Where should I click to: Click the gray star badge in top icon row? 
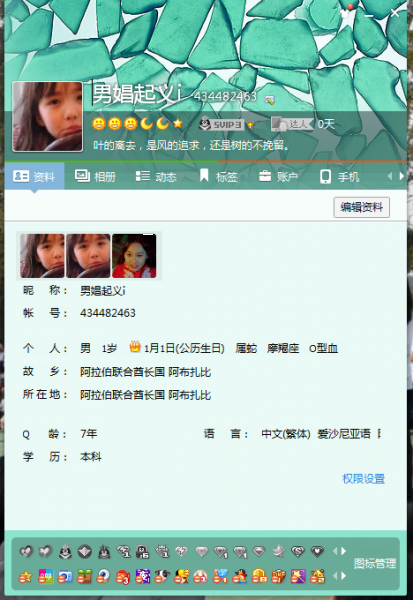tap(278, 551)
